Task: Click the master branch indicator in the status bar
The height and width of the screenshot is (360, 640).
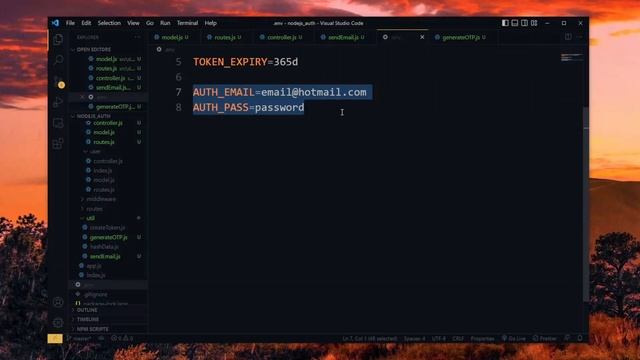Action: [79, 338]
